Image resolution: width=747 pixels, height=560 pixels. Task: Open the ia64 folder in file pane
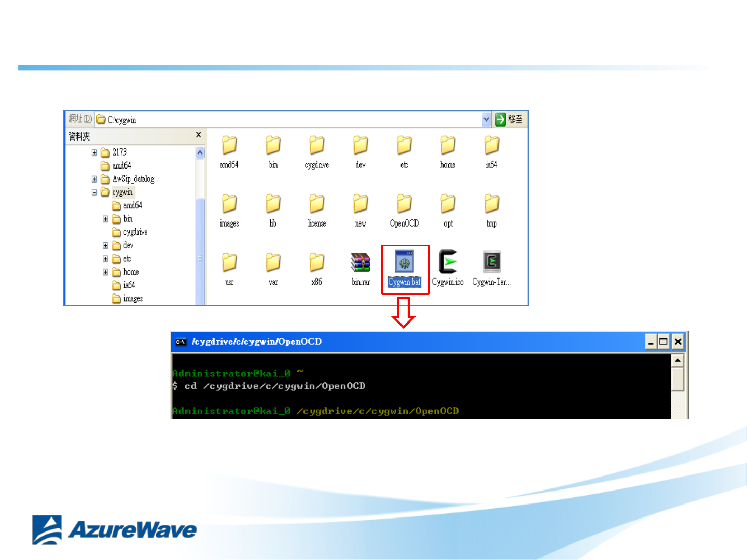[491, 146]
